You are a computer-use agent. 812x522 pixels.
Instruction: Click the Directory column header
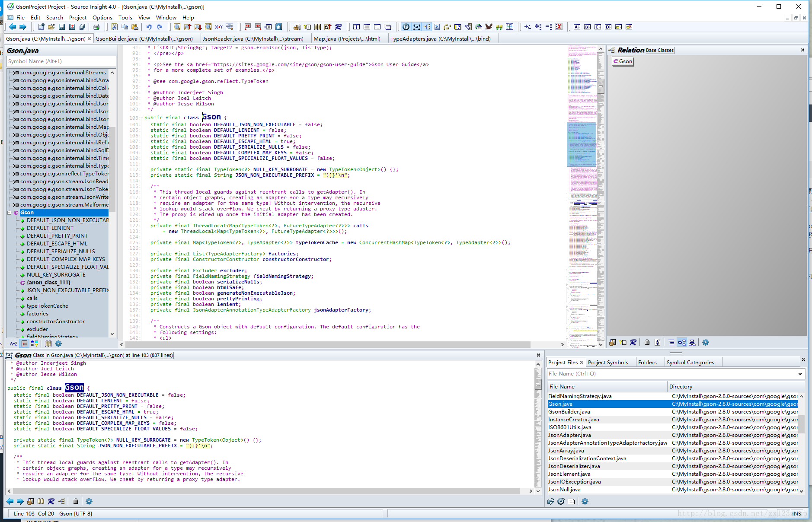coord(736,387)
